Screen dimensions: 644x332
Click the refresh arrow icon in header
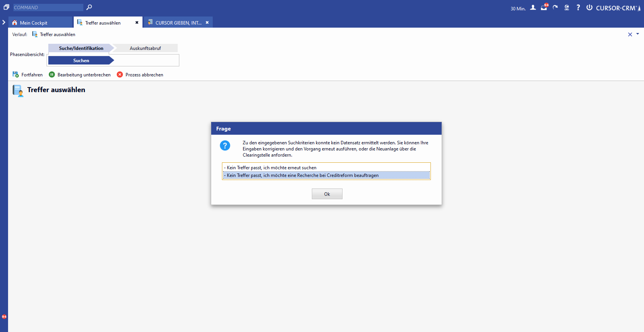tap(555, 8)
